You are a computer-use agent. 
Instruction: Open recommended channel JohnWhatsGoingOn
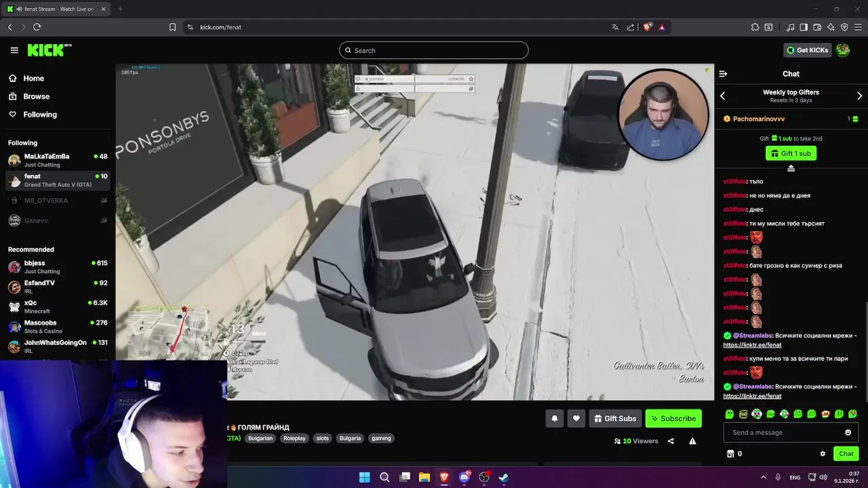pyautogui.click(x=58, y=346)
